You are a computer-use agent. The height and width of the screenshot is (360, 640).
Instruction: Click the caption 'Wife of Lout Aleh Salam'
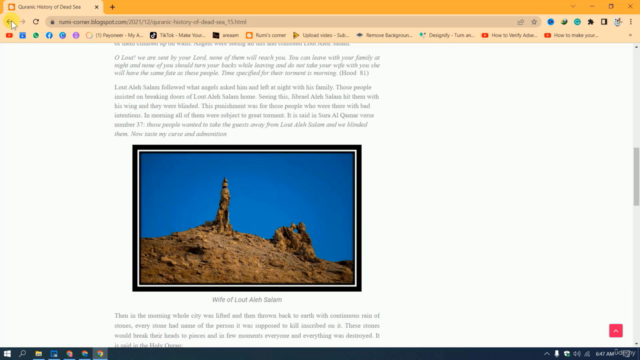click(x=247, y=300)
